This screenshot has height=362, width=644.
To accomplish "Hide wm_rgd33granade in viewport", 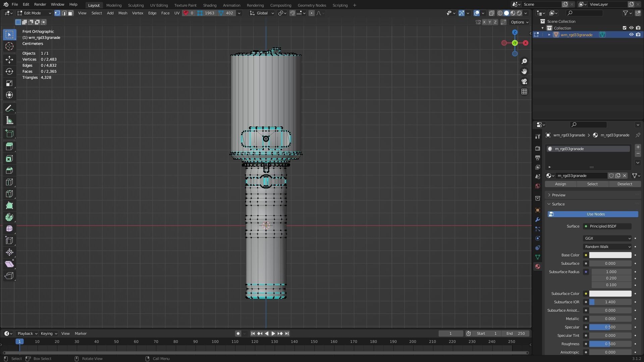I will point(631,35).
